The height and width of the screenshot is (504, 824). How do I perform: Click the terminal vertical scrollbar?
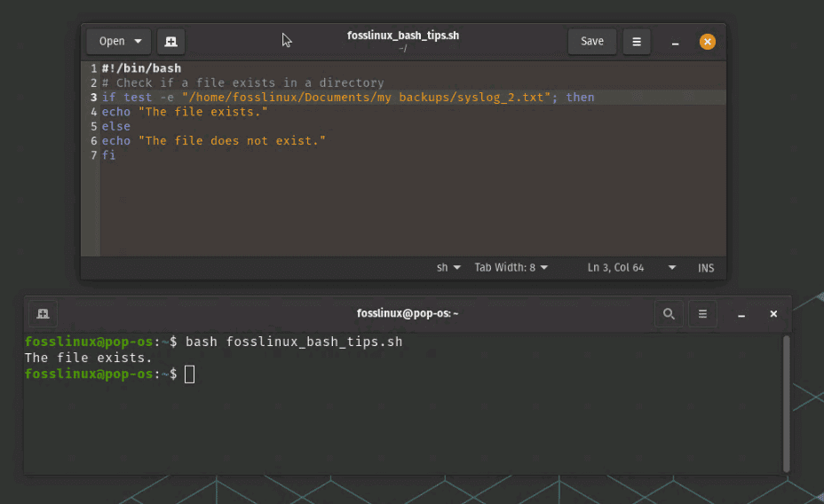[x=786, y=404]
